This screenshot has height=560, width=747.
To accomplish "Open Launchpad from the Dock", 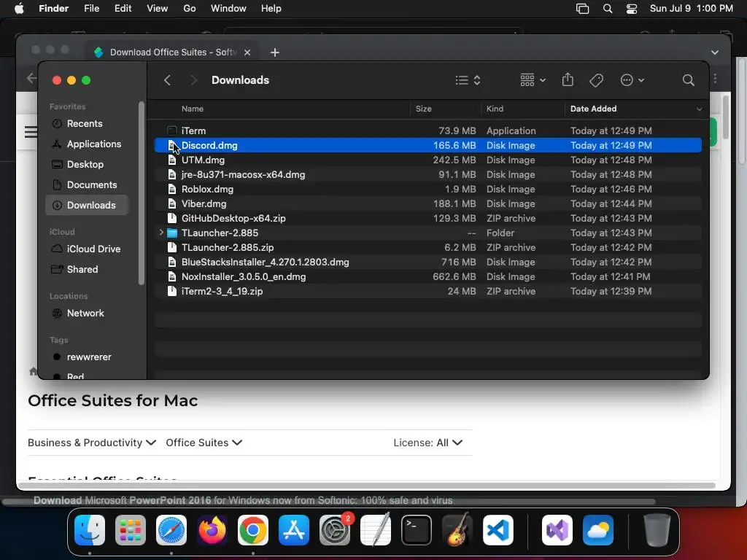I will click(131, 530).
